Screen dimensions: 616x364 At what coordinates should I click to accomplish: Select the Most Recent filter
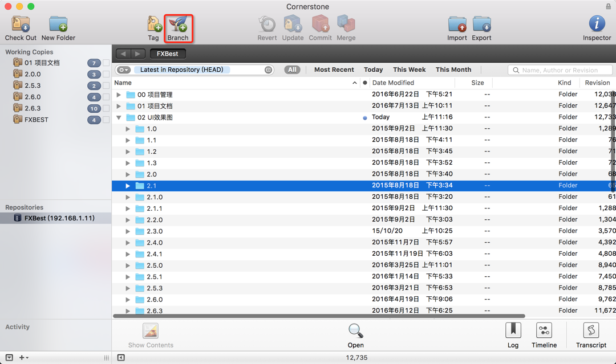(334, 70)
